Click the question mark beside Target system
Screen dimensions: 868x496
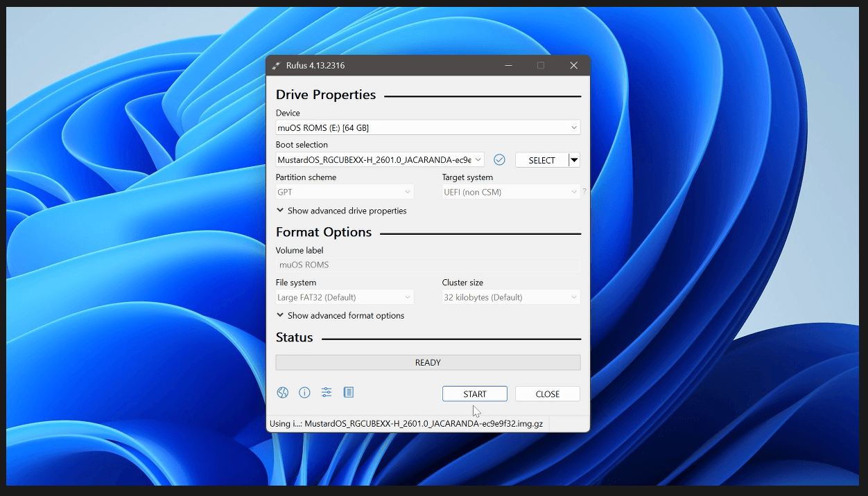[584, 192]
